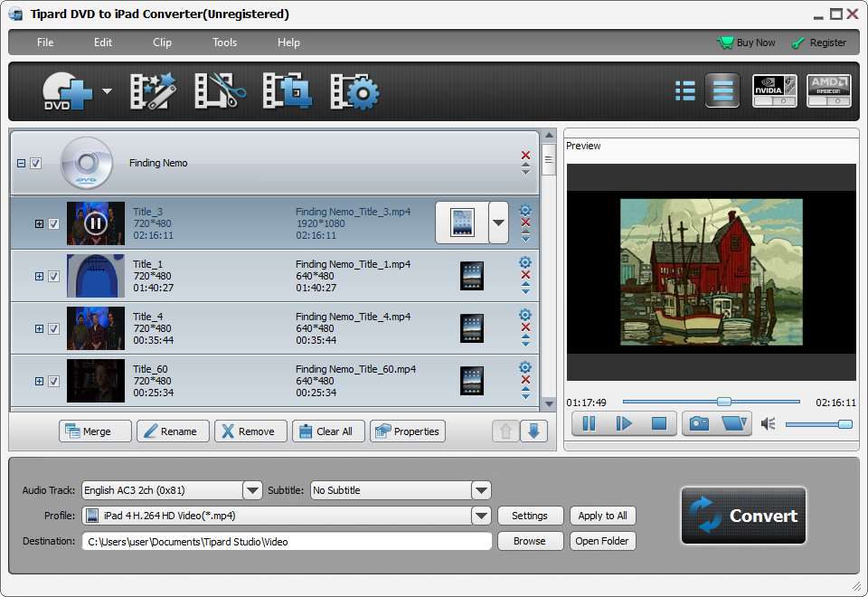Image resolution: width=868 pixels, height=597 pixels.
Task: Click the Register link
Action: click(x=819, y=43)
